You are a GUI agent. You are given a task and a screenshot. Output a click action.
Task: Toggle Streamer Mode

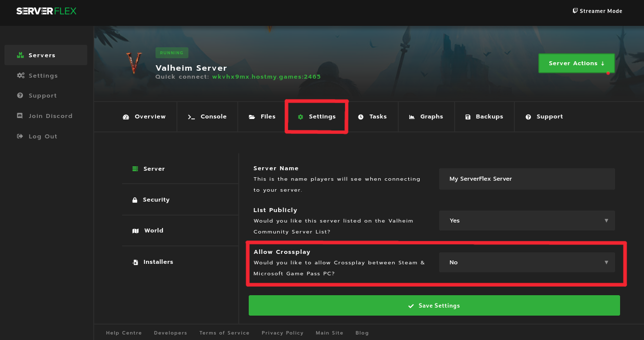click(x=598, y=11)
